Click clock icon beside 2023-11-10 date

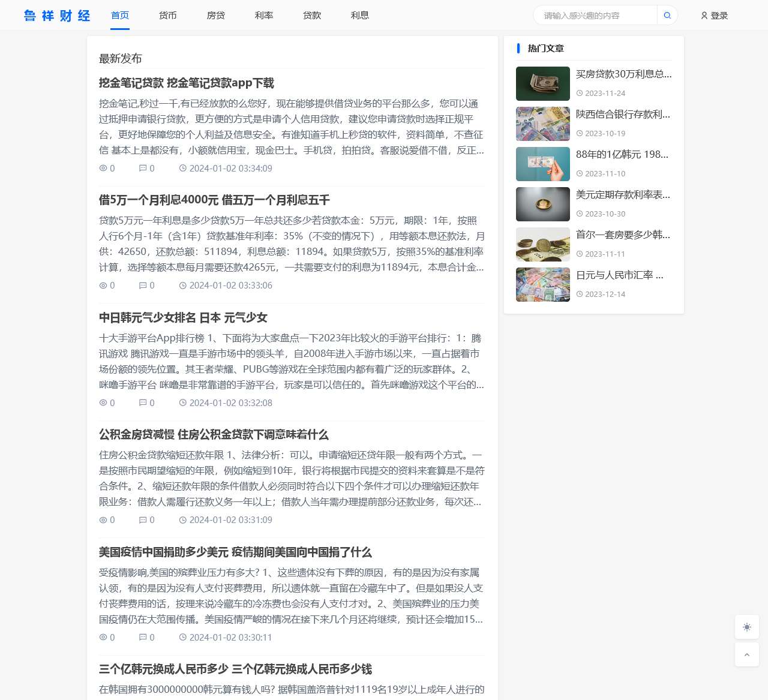580,174
